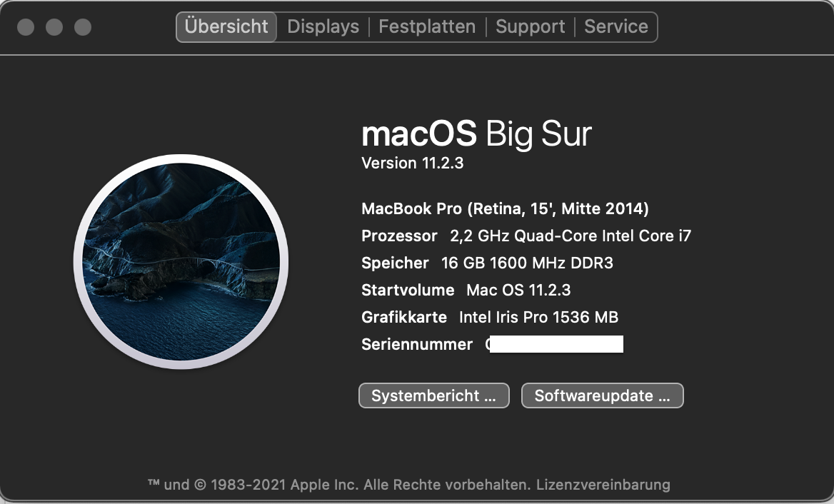
Task: Click the Grafikkarte Intel Iris Pro line
Action: click(x=490, y=317)
